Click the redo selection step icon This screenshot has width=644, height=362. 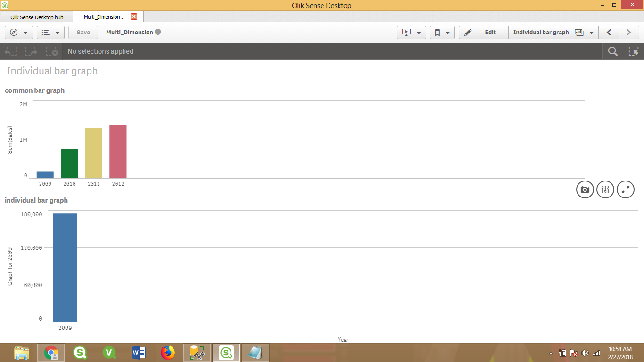tap(31, 51)
